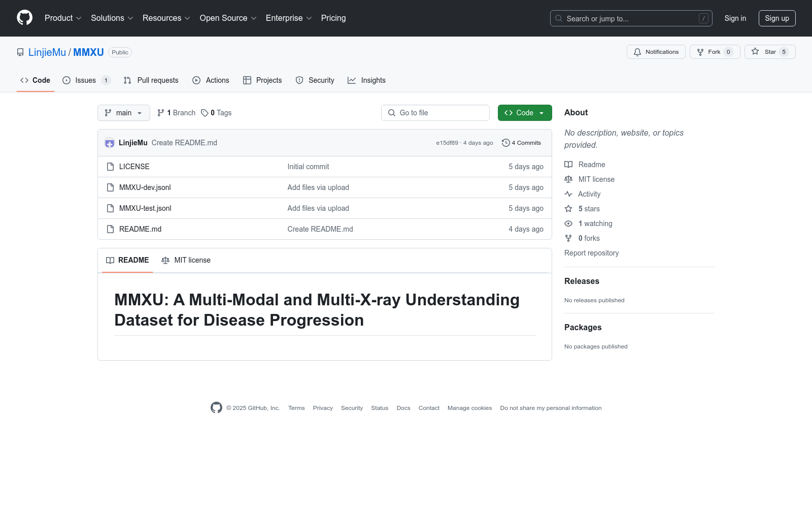The width and height of the screenshot is (812, 508).
Task: Click the file icon next to LICENSE
Action: click(x=110, y=167)
